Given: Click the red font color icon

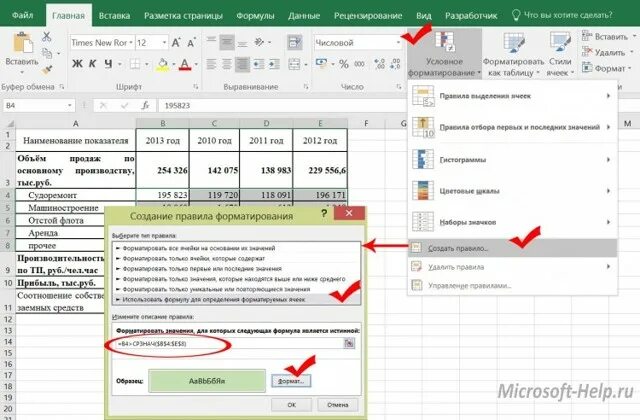Looking at the screenshot, I should pos(185,64).
